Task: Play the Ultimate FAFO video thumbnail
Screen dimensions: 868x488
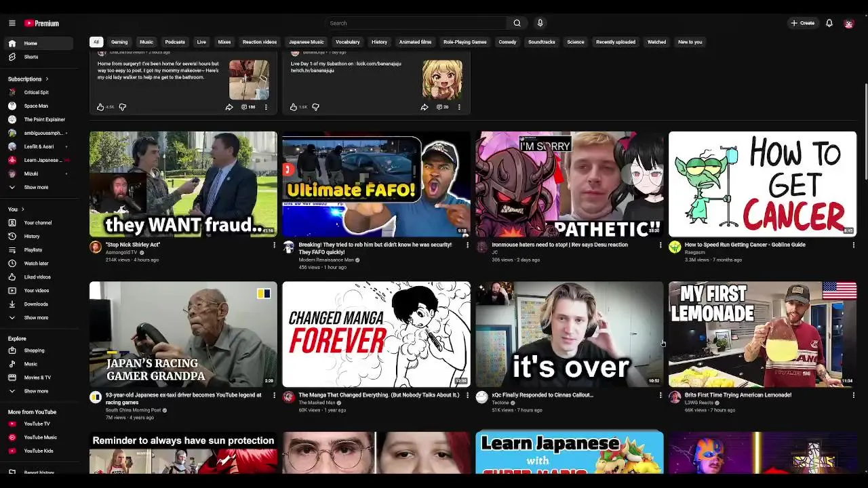Action: [x=376, y=184]
